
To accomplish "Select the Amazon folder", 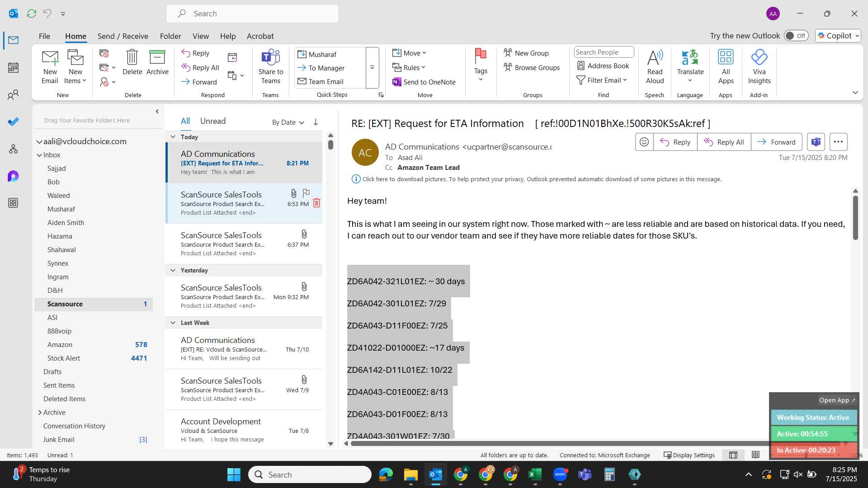I will coord(94,344).
